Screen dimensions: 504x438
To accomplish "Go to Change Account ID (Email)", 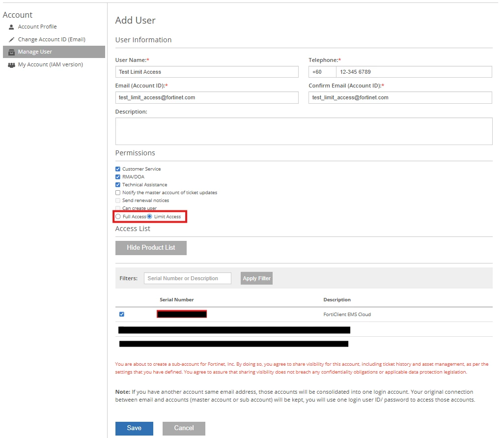I will pos(52,39).
